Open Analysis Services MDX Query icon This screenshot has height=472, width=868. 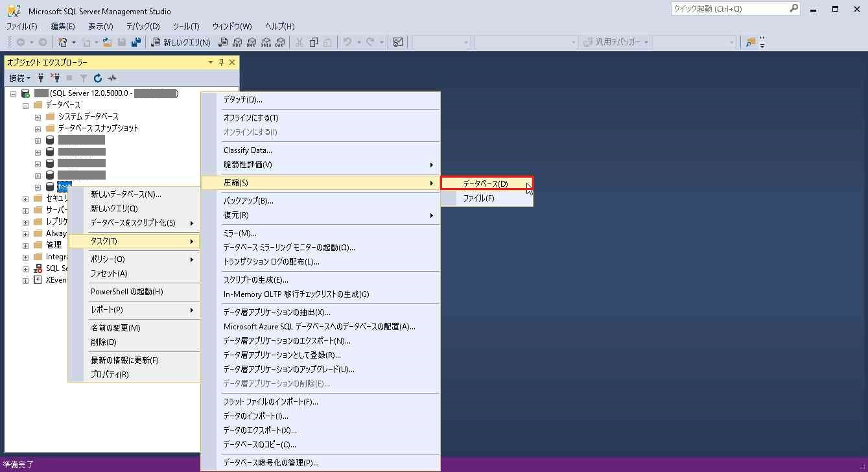click(x=237, y=42)
